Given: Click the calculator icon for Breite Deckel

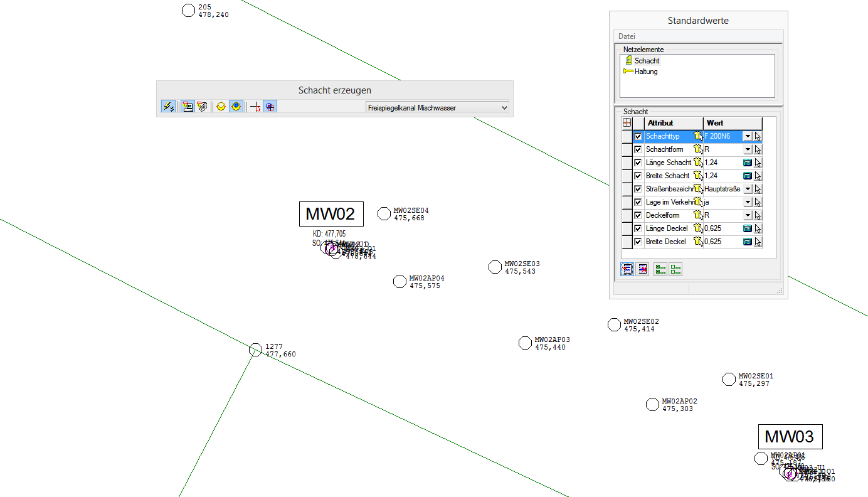Looking at the screenshot, I should [x=747, y=242].
